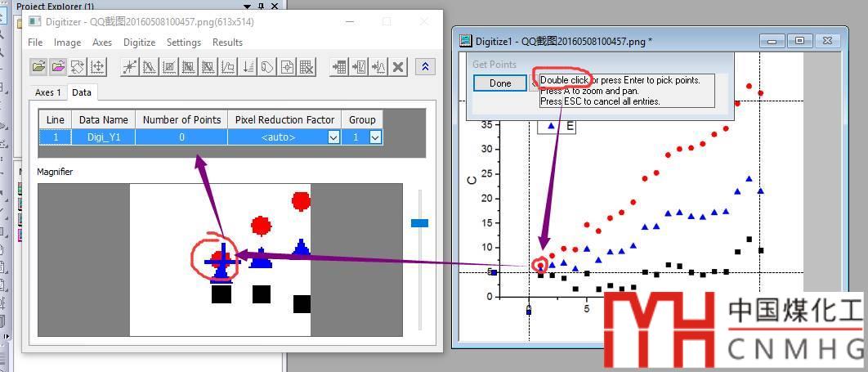Screen dimensions: 868x372
Task: Click the arrow-to-peaks toolbar icon
Action: (x=378, y=67)
